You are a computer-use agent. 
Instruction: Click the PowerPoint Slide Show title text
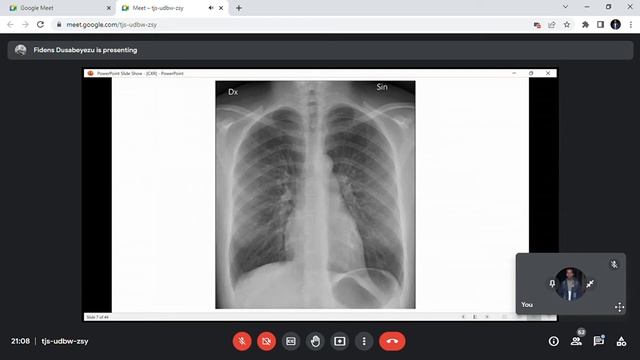coord(140,73)
